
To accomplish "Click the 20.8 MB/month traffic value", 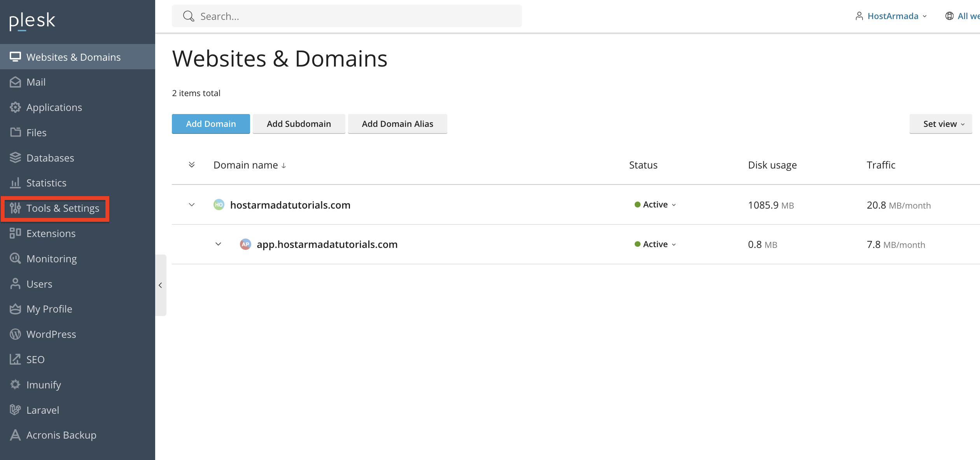I will [899, 205].
